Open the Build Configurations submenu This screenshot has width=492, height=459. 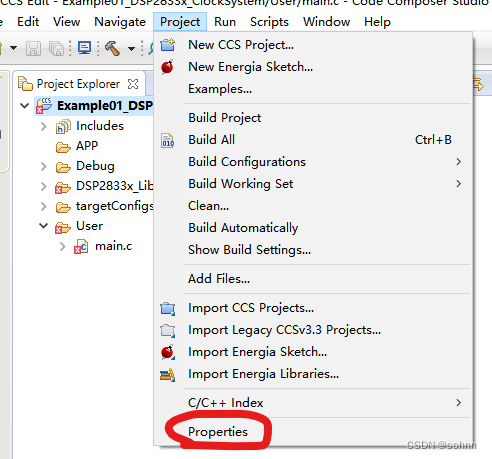pyautogui.click(x=313, y=162)
